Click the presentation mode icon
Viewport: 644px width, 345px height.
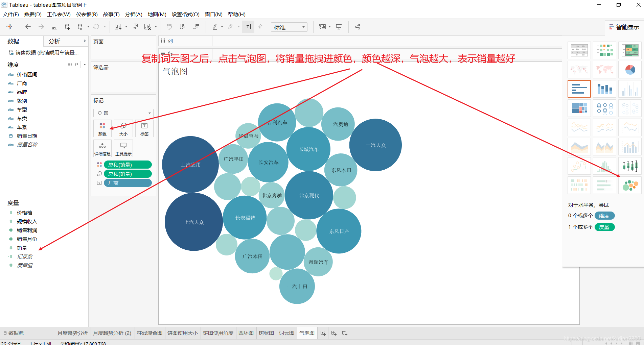[x=339, y=27]
